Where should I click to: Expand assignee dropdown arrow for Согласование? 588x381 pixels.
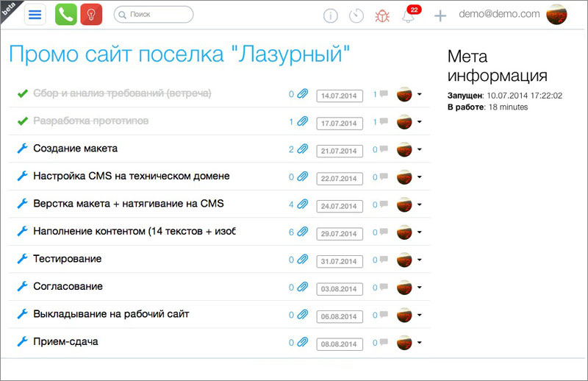click(419, 288)
